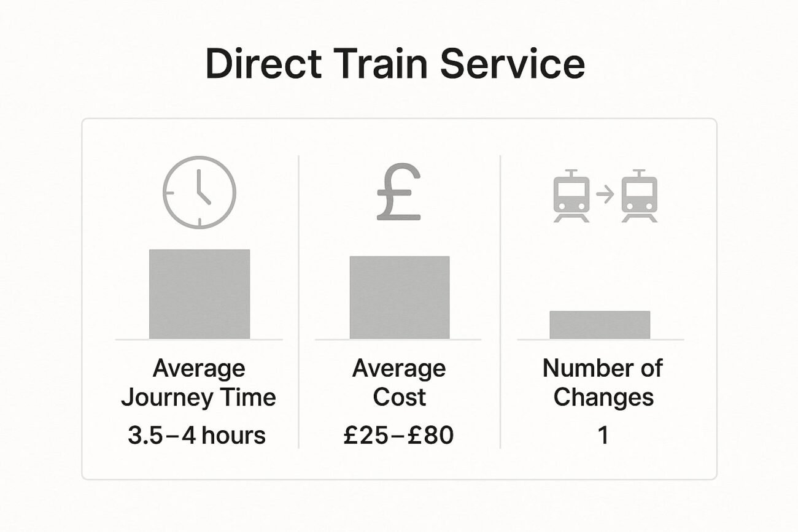Viewport: 798px width, 532px height.
Task: Select the Number of Changes label
Action: [603, 383]
